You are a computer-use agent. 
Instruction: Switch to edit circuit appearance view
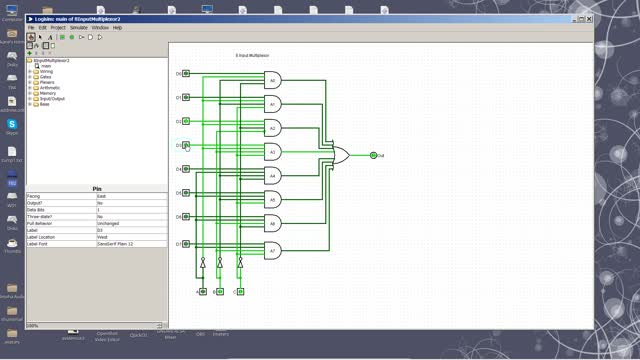[x=53, y=46]
